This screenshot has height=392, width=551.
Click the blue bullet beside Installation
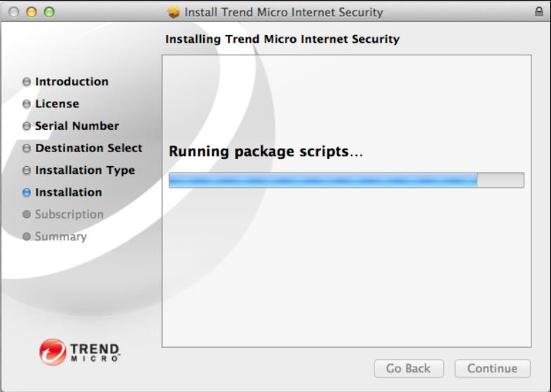coord(27,193)
